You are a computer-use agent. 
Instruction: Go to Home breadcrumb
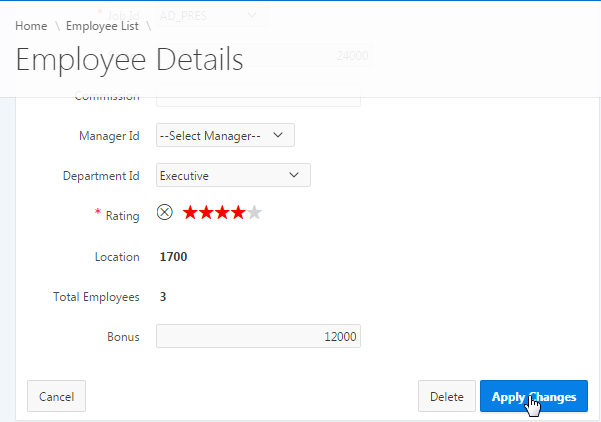(x=31, y=24)
